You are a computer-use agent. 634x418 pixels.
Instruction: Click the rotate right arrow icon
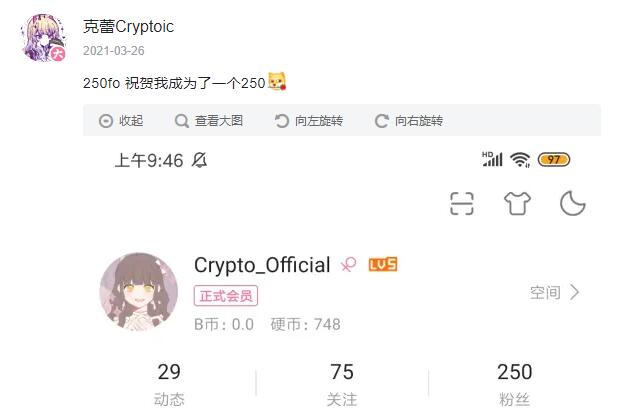(381, 121)
